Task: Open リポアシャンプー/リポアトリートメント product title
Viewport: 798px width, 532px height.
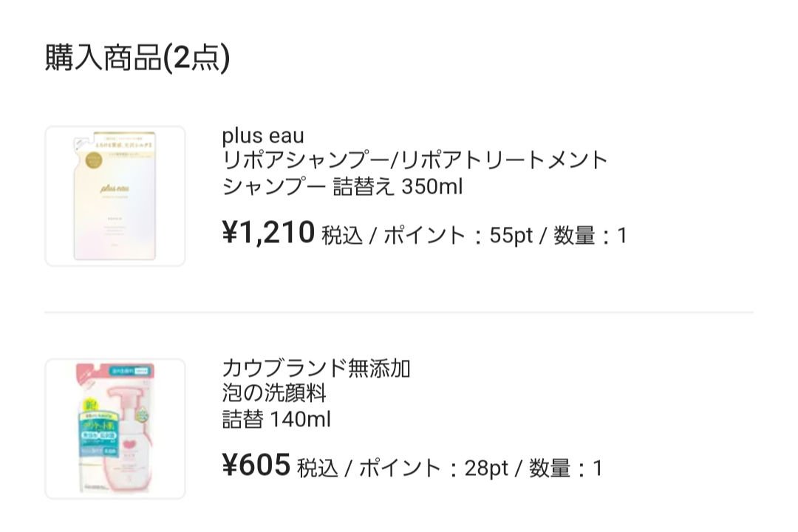Action: [x=415, y=160]
